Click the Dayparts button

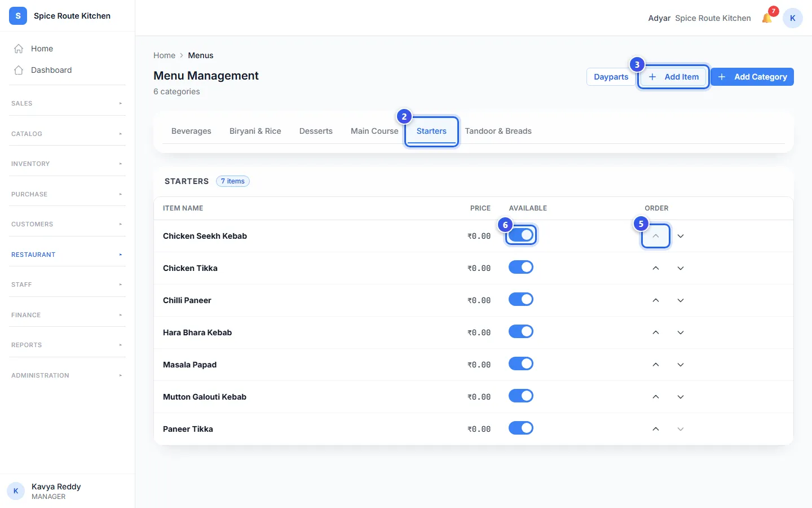tap(611, 77)
